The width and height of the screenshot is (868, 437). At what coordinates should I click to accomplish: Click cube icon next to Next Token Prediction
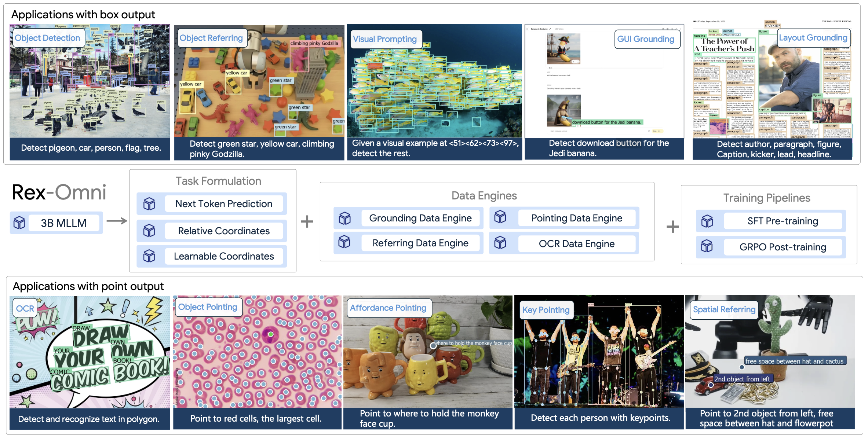(149, 204)
